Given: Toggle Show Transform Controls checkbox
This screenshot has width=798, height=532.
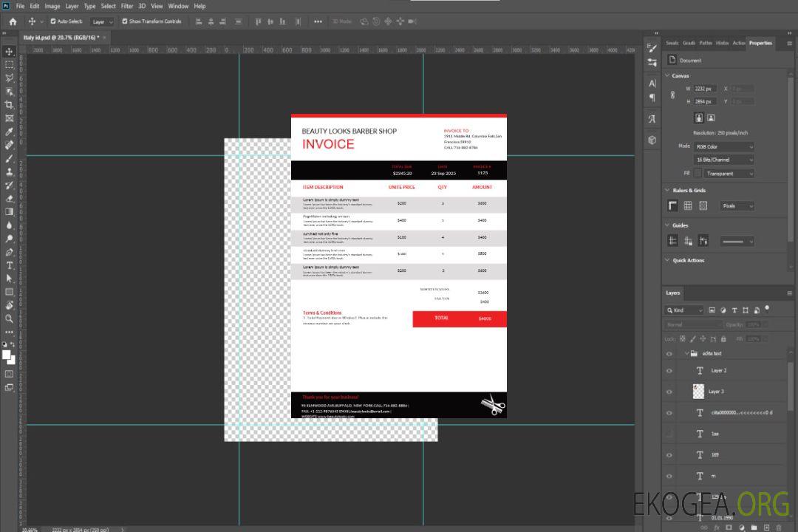Looking at the screenshot, I should pos(125,21).
